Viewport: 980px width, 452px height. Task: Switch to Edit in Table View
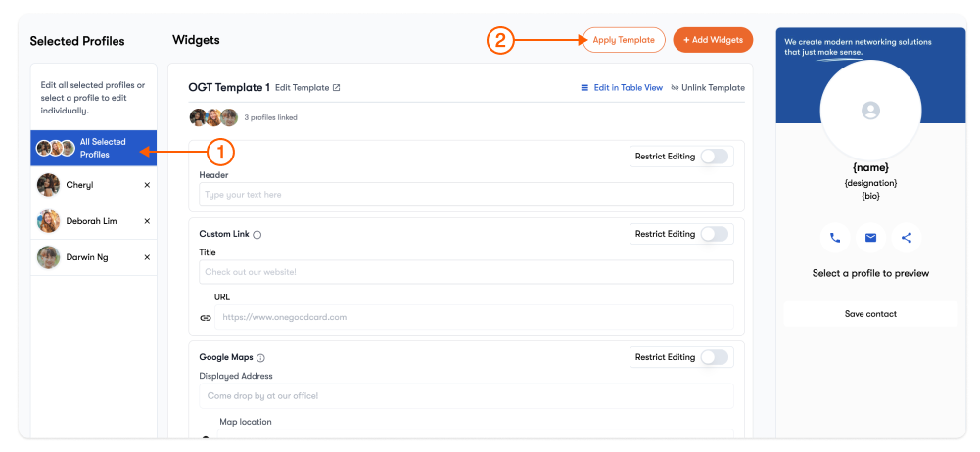pos(622,88)
